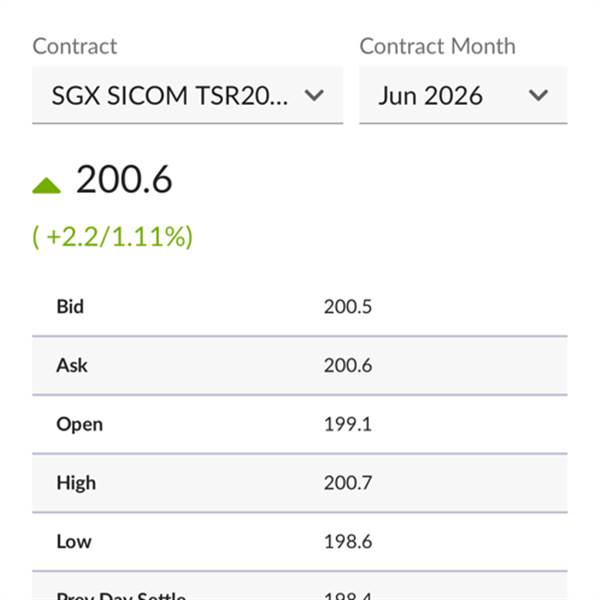Click the "Contract Month" field label
Viewport: 600px width, 600px height.
tap(437, 46)
